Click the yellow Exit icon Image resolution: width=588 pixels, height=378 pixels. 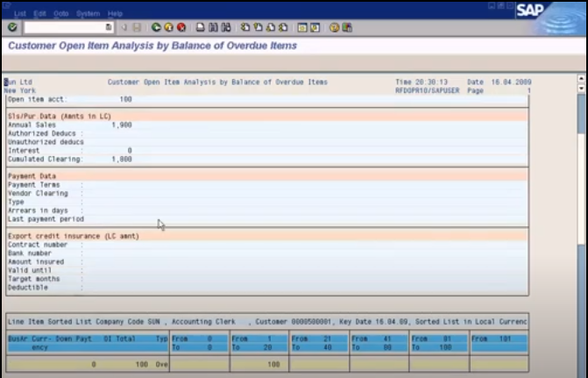tap(169, 27)
